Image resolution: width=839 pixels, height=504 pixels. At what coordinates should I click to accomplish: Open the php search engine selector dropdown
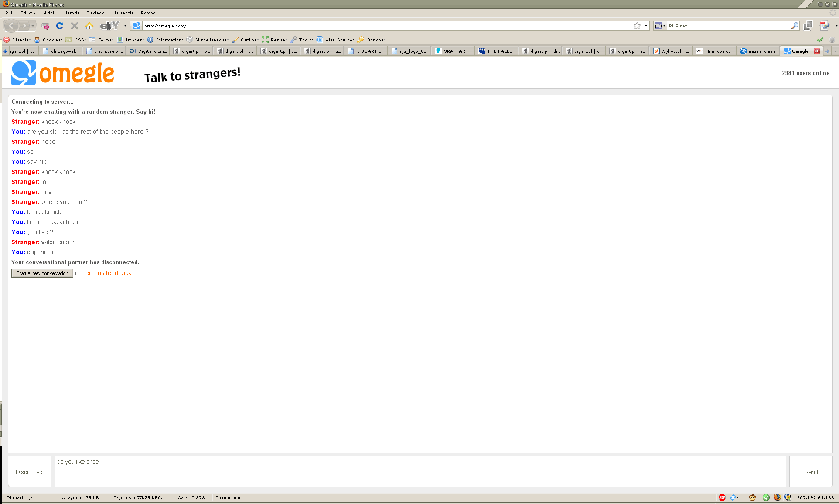pyautogui.click(x=660, y=26)
